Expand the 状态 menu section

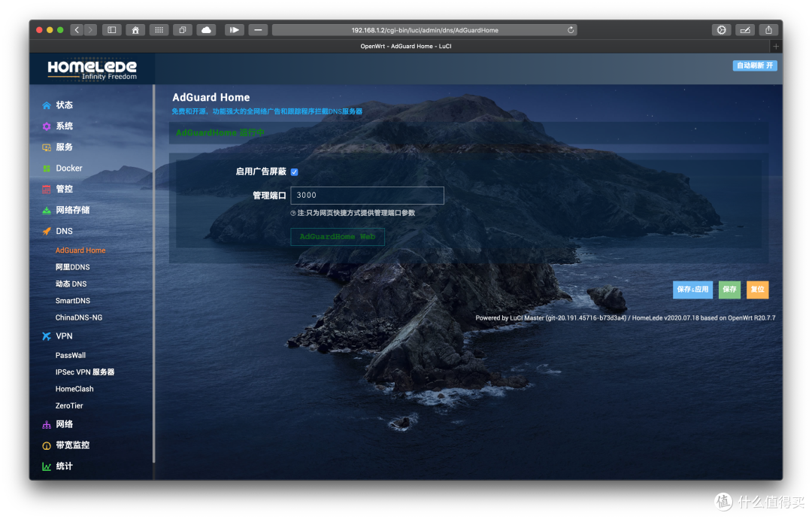pos(64,105)
